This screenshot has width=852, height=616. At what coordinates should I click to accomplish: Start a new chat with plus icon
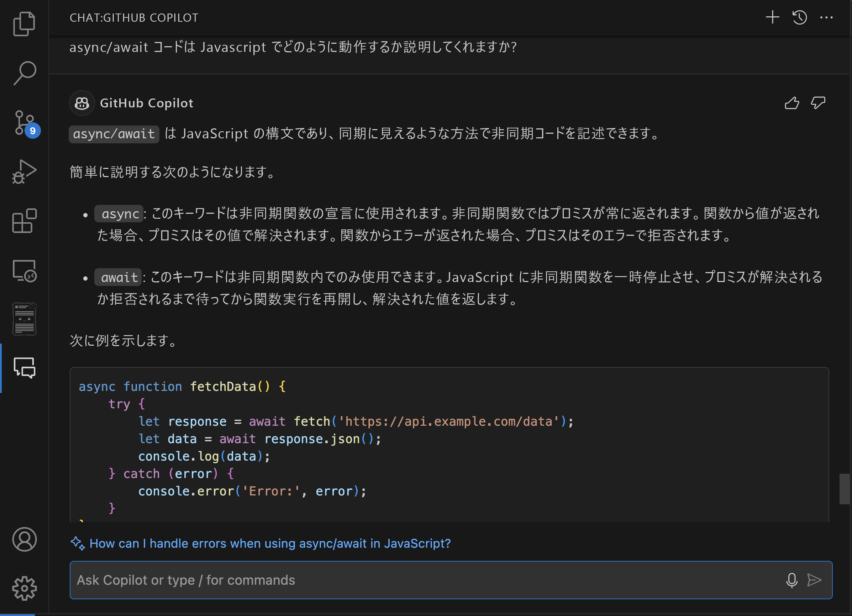click(772, 17)
